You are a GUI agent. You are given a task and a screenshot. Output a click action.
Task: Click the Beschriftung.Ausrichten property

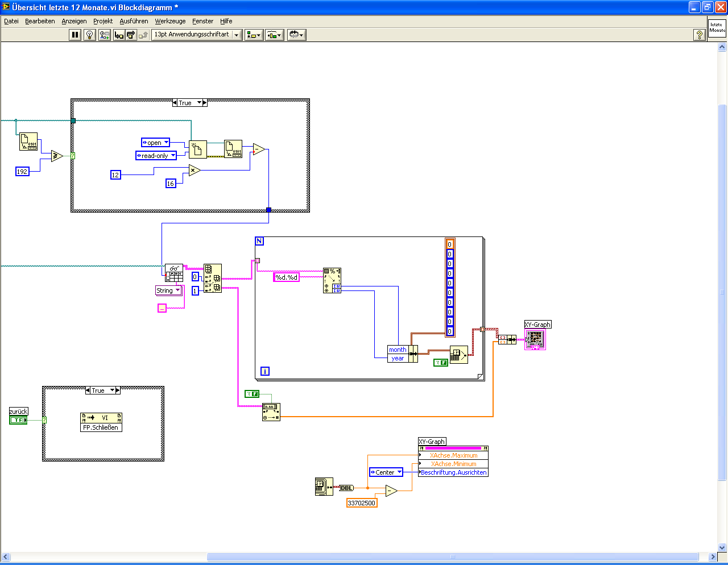[453, 472]
